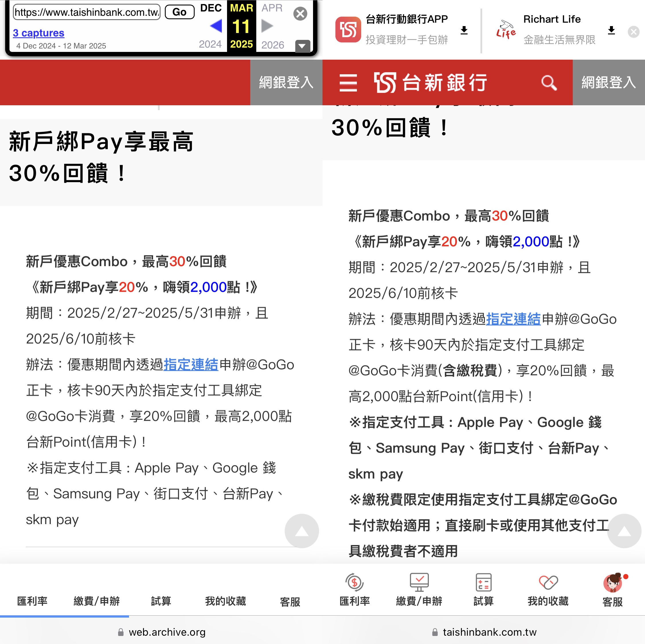Open 客服 tab in archive window

point(290,602)
